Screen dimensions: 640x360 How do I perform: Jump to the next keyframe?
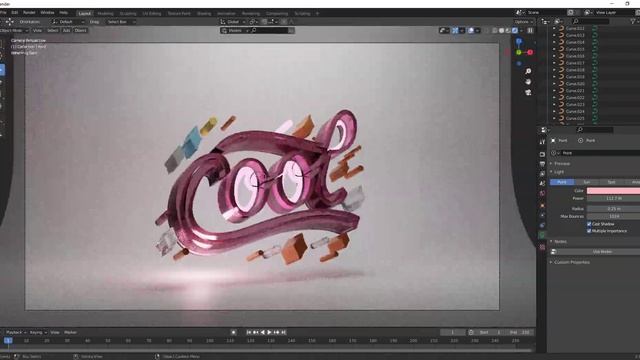(276, 332)
